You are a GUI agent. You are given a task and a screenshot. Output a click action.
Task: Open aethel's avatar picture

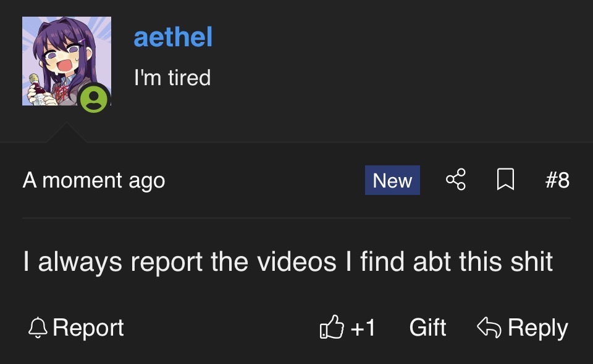point(67,61)
